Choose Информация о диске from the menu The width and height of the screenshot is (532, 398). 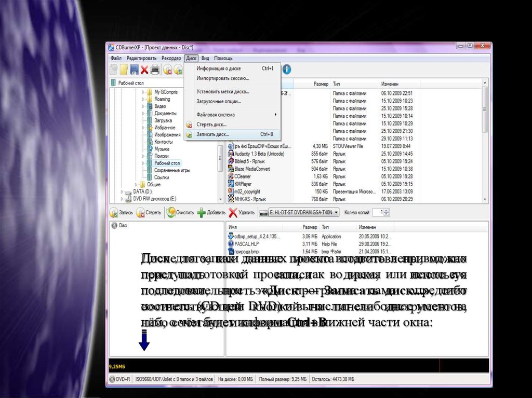point(218,68)
